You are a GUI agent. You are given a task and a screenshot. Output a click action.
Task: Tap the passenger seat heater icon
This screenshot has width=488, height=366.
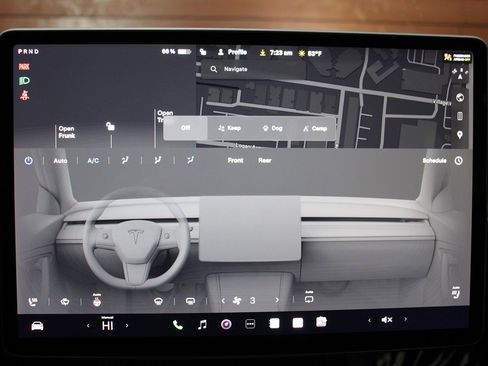[456, 293]
